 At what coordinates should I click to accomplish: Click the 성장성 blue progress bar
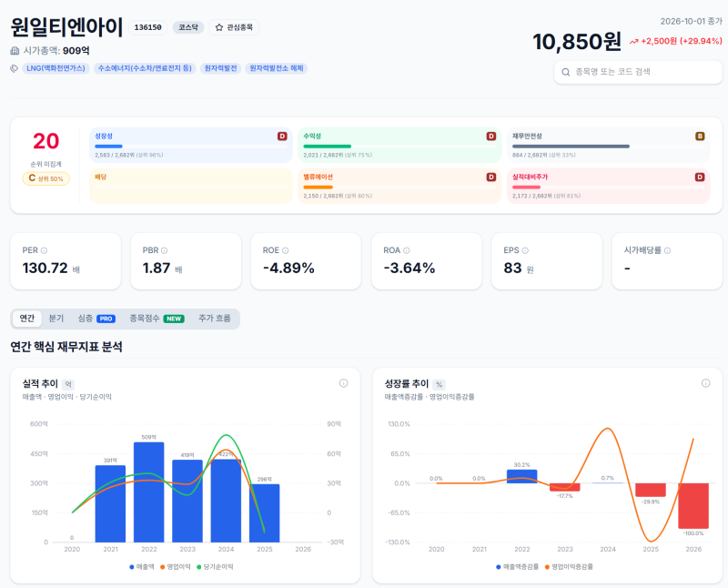point(108,147)
